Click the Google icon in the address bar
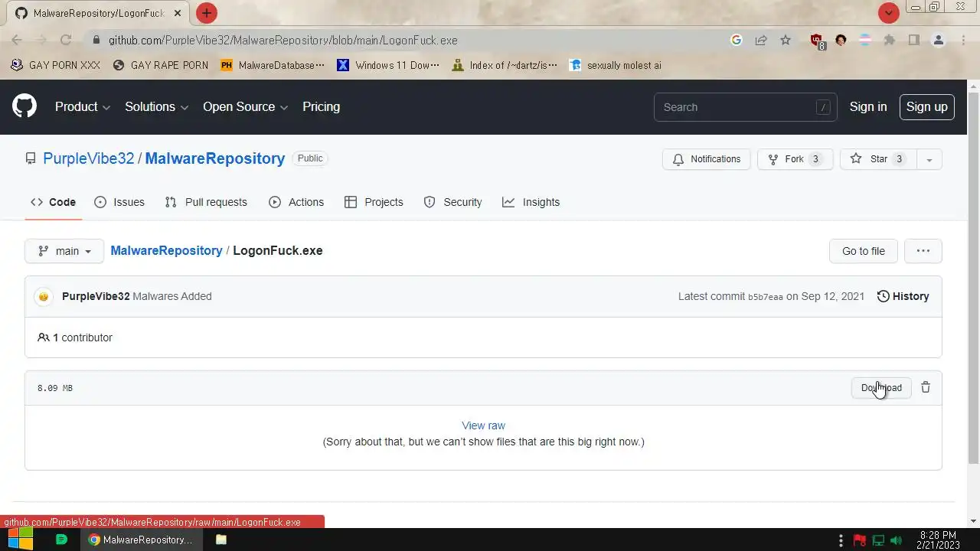Screen dimensions: 980x551 (737, 40)
